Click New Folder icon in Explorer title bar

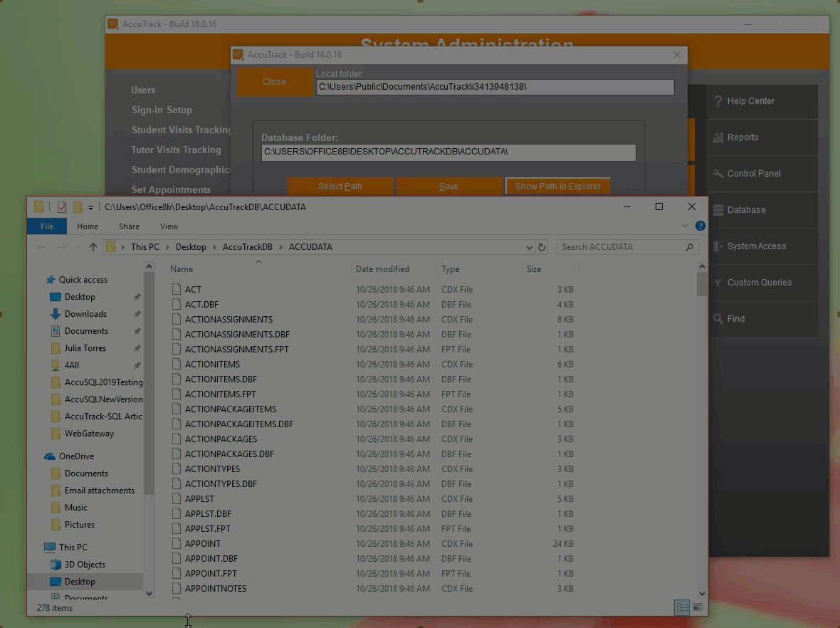[78, 206]
